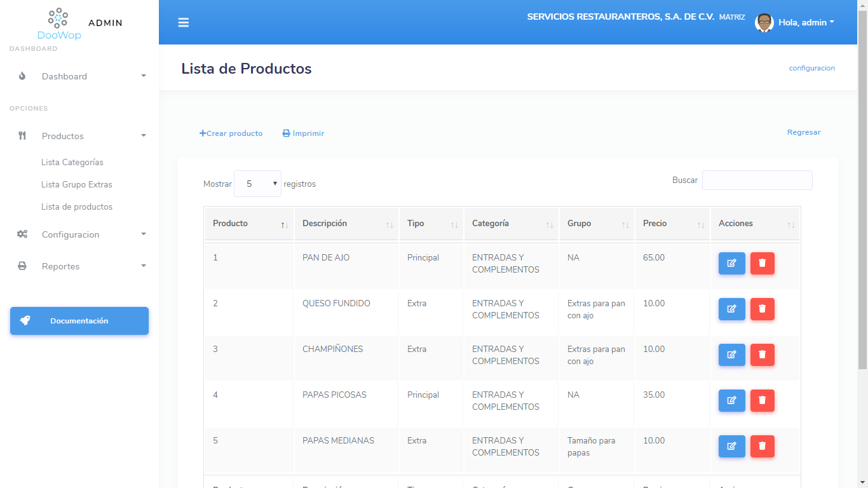Click the edit icon for CHAMPIÑONES row
The width and height of the screenshot is (868, 488).
[731, 355]
